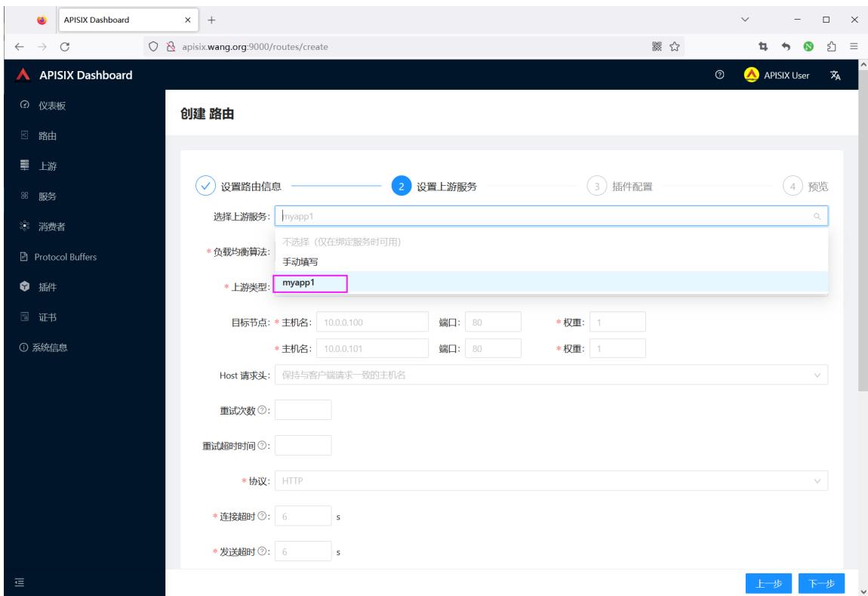
Task: Click the list all tabs chevron
Action: [x=745, y=20]
